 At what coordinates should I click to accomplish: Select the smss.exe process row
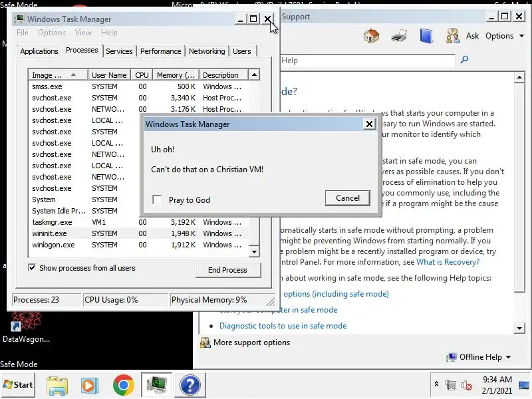coord(139,86)
